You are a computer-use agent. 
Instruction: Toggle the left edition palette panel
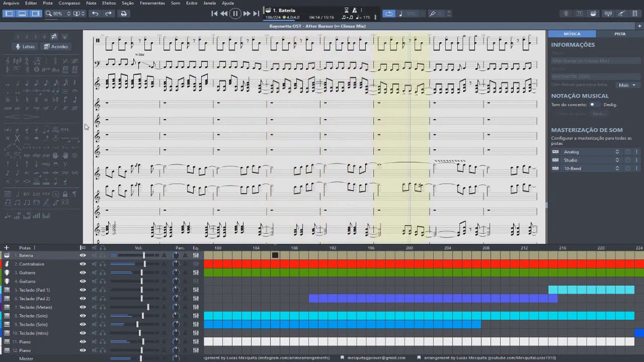pyautogui.click(x=9, y=14)
